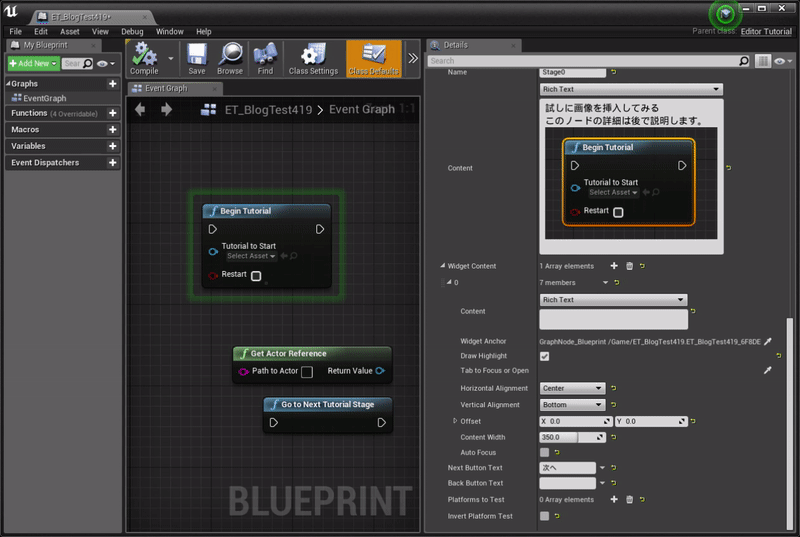This screenshot has width=800, height=537.
Task: Add a new macro with plus
Action: pyautogui.click(x=113, y=130)
